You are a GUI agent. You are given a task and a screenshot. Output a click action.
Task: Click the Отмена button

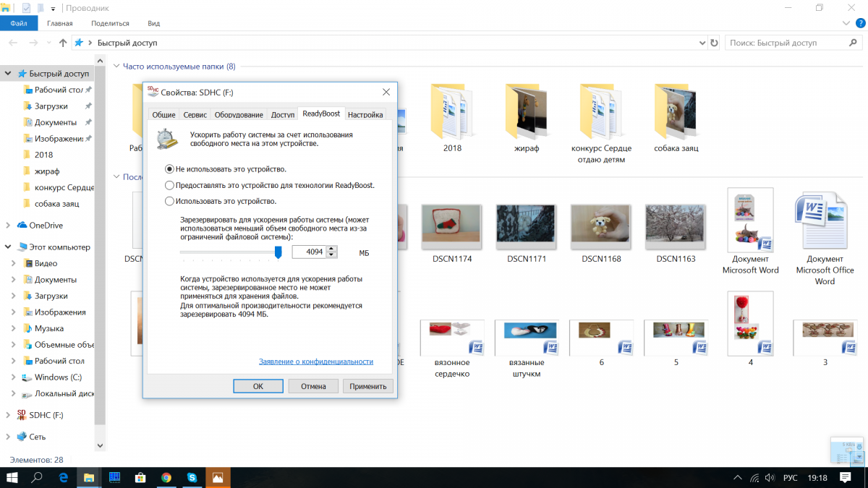click(314, 386)
